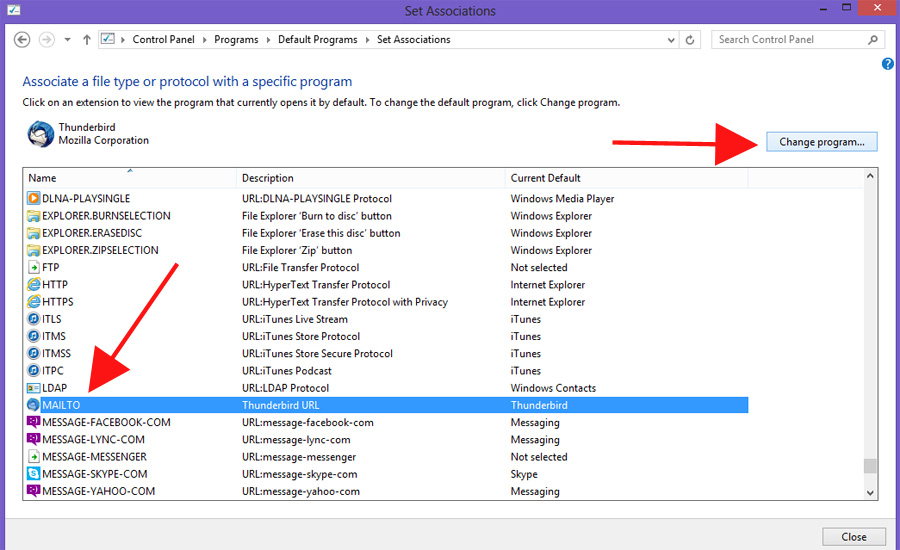Navigate to Control Panel breadcrumb

tap(164, 40)
